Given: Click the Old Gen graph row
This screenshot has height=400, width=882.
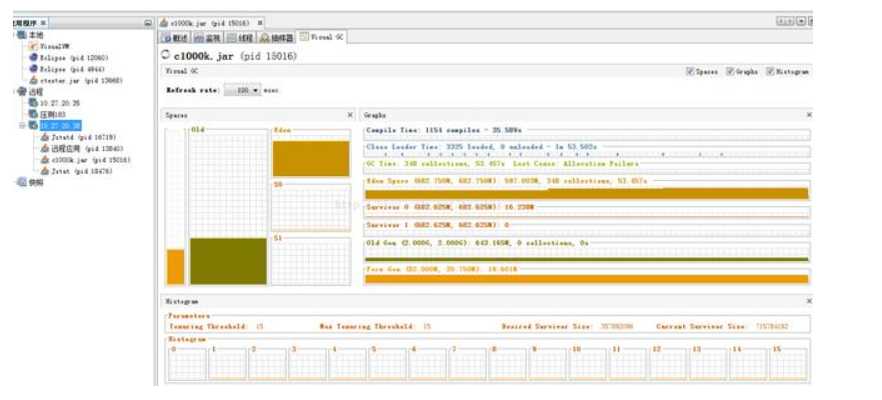Looking at the screenshot, I should (587, 251).
